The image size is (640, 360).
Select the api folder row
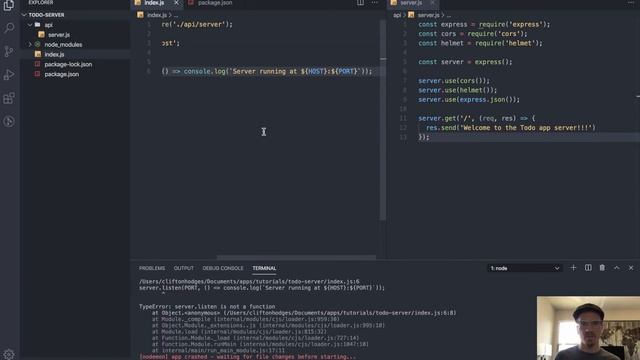[76, 25]
